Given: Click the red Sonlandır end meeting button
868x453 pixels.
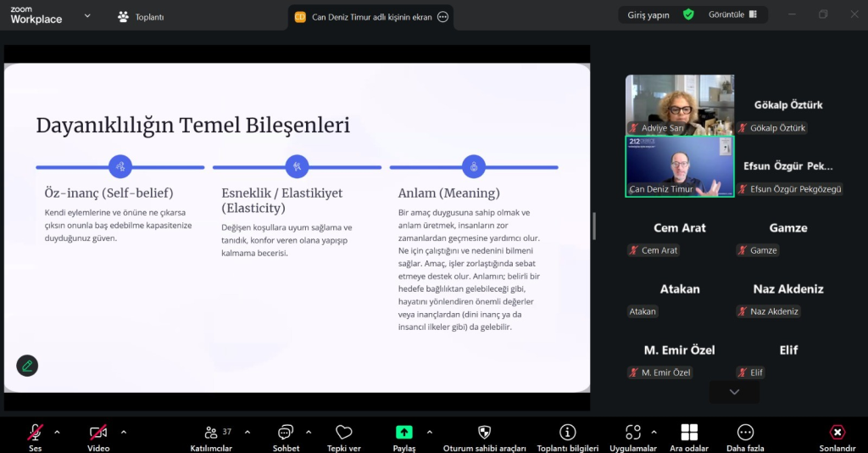Looking at the screenshot, I should (x=837, y=433).
